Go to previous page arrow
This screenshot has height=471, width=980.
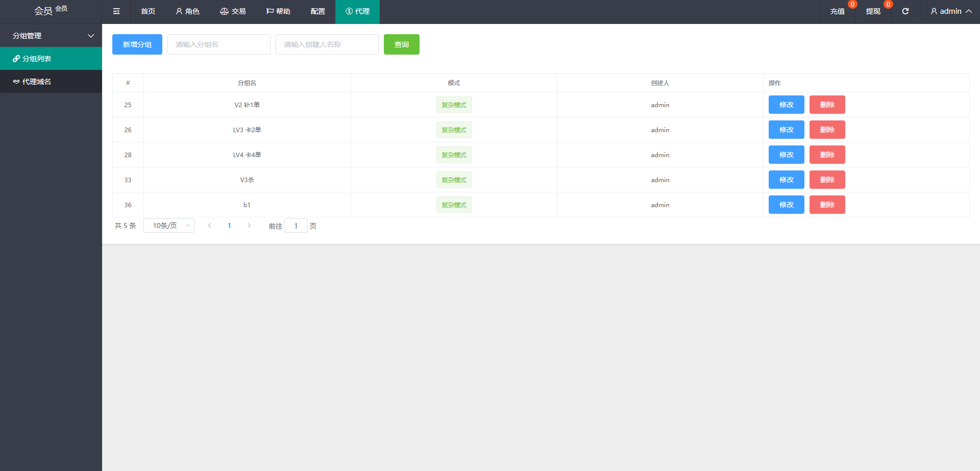pyautogui.click(x=209, y=226)
